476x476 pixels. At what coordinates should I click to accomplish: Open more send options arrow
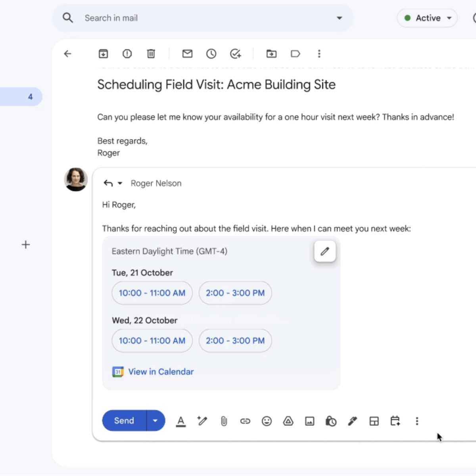pyautogui.click(x=155, y=420)
